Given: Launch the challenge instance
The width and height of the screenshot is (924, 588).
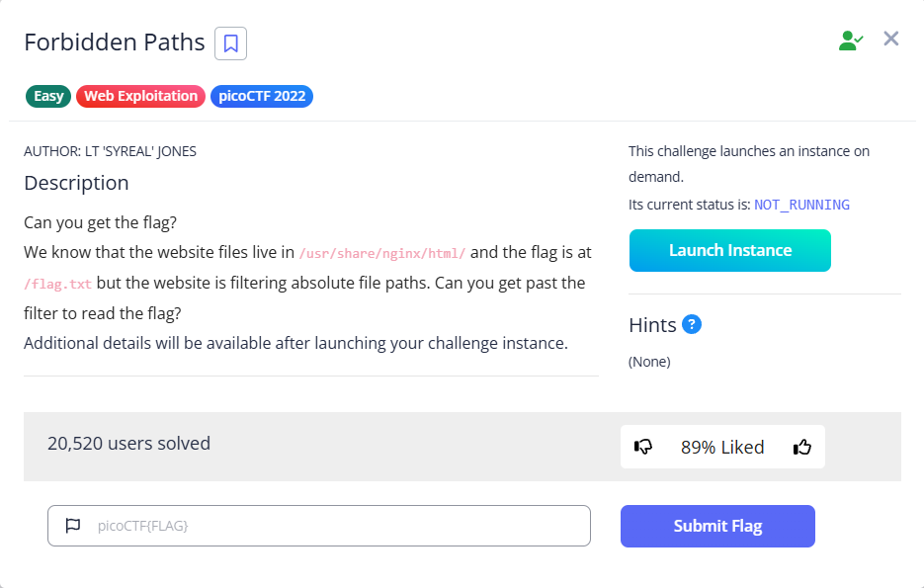Looking at the screenshot, I should pos(729,250).
